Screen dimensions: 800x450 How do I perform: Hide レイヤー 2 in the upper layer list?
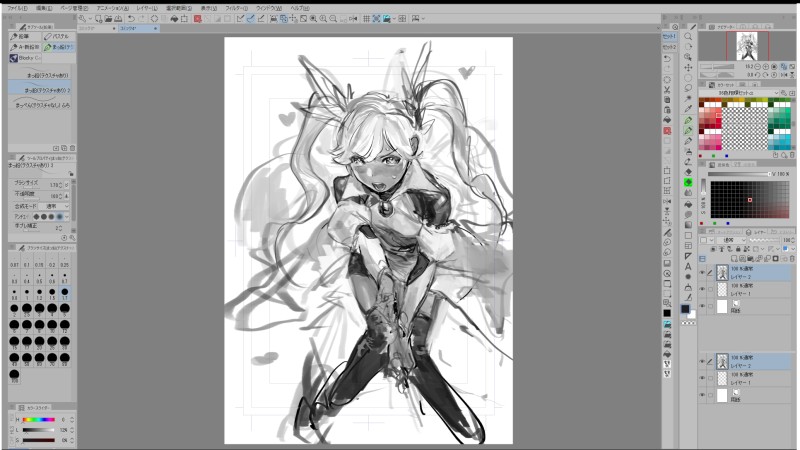(x=702, y=272)
